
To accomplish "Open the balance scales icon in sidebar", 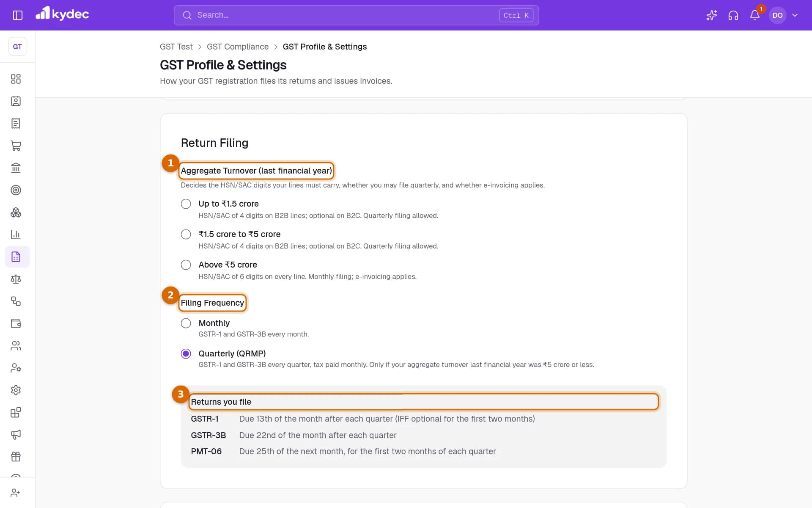I will [x=16, y=279].
